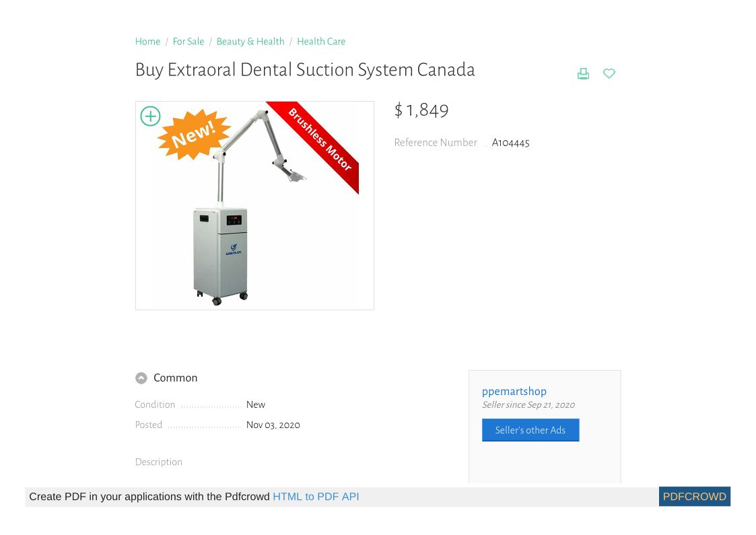Click the $1,849 price
Screen dimensions: 756x535
coord(421,110)
